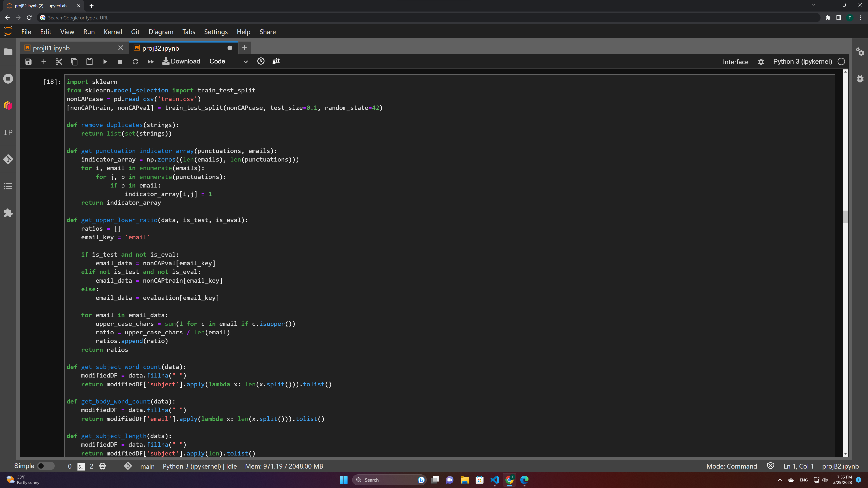
Task: Switch kernel via Python 3 (ipykernel)
Action: pyautogui.click(x=802, y=62)
